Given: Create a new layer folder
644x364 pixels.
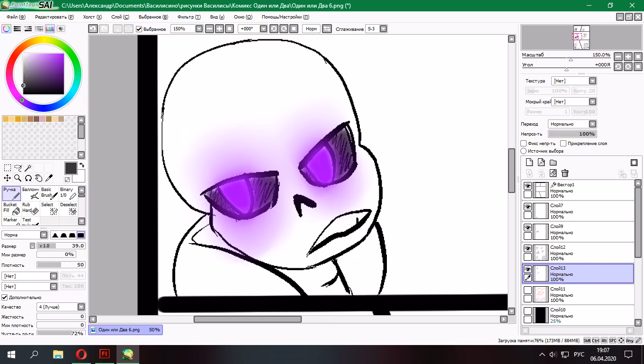Looking at the screenshot, I should (553, 163).
